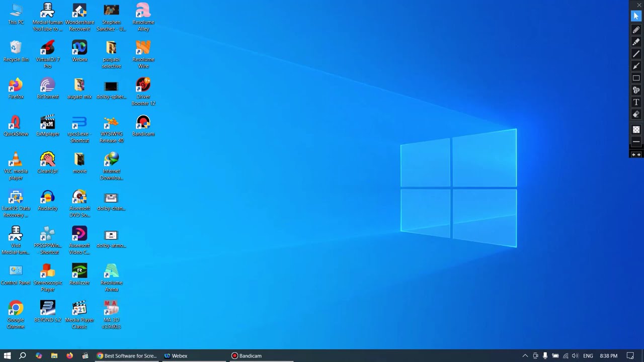Show hidden system tray icons
This screenshot has width=644, height=362.
525,355
